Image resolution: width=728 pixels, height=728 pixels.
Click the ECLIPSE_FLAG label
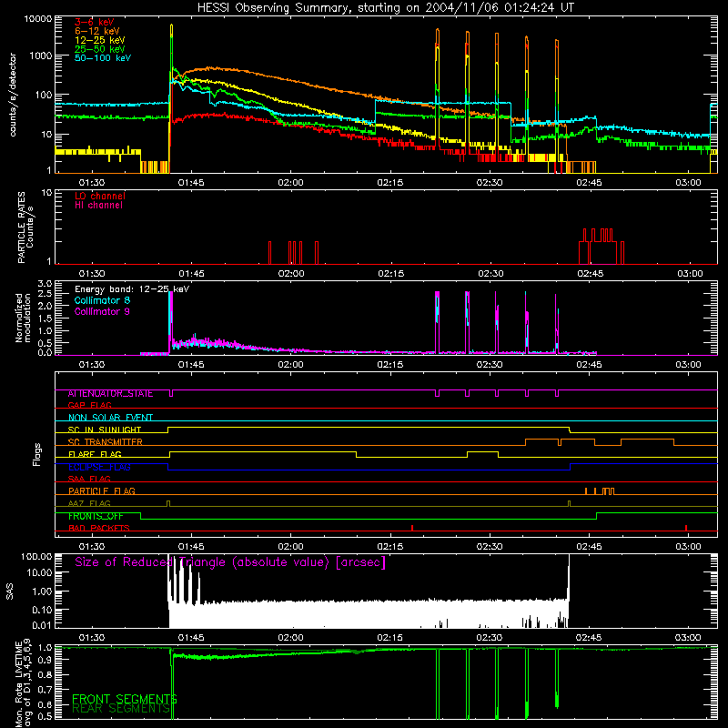coord(99,467)
